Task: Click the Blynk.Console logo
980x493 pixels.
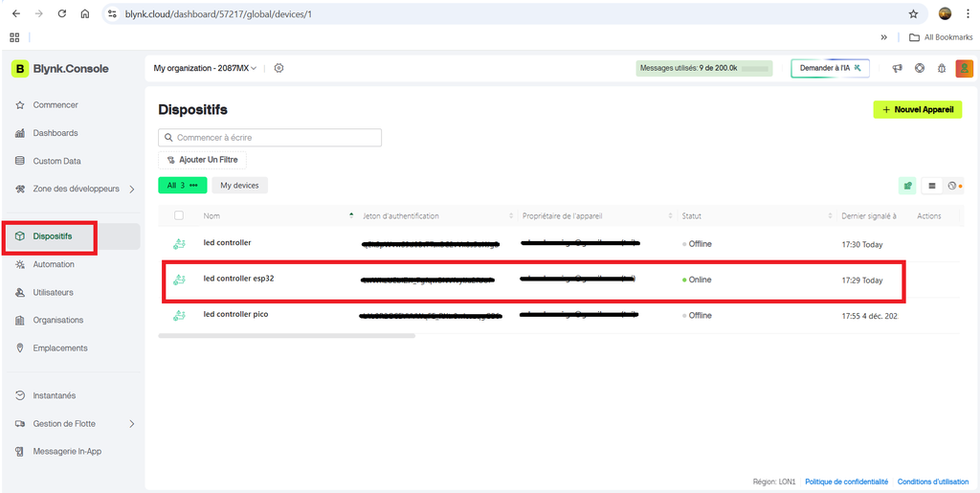Action: pos(60,69)
